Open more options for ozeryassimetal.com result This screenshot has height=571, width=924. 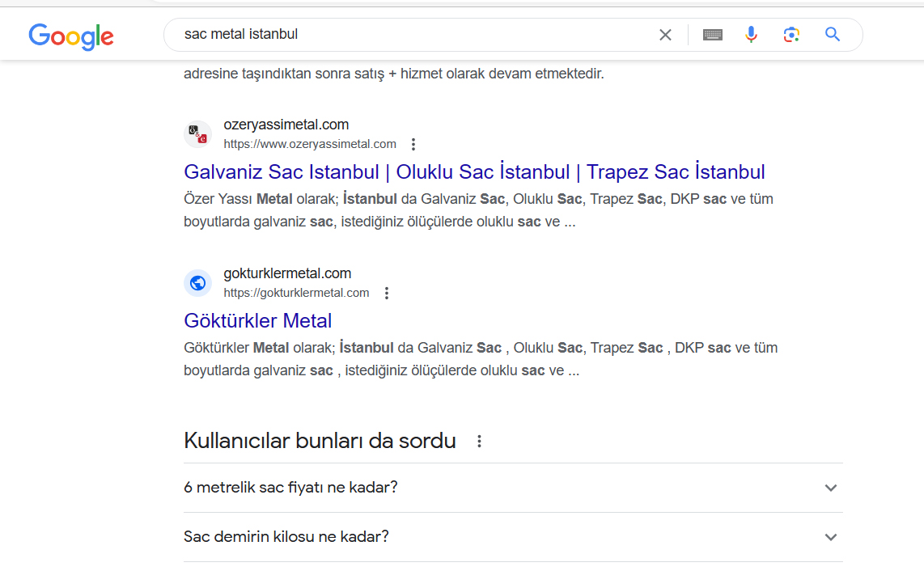tap(413, 145)
